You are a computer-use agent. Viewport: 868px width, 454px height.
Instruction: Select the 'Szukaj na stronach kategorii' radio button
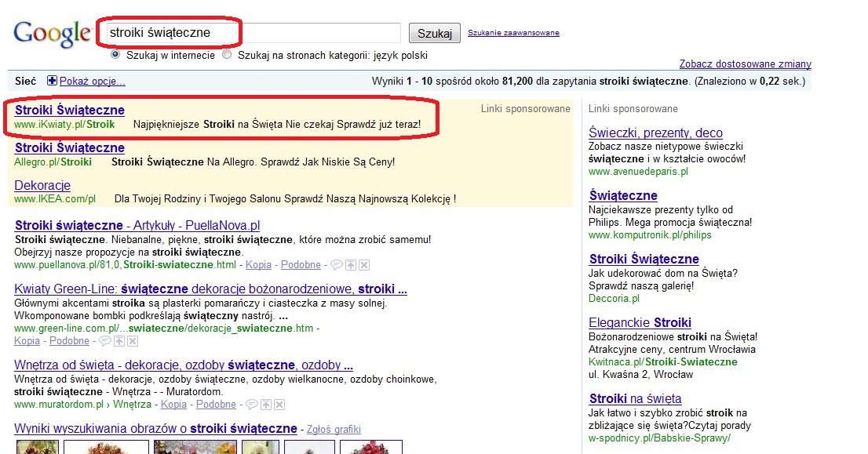click(227, 55)
